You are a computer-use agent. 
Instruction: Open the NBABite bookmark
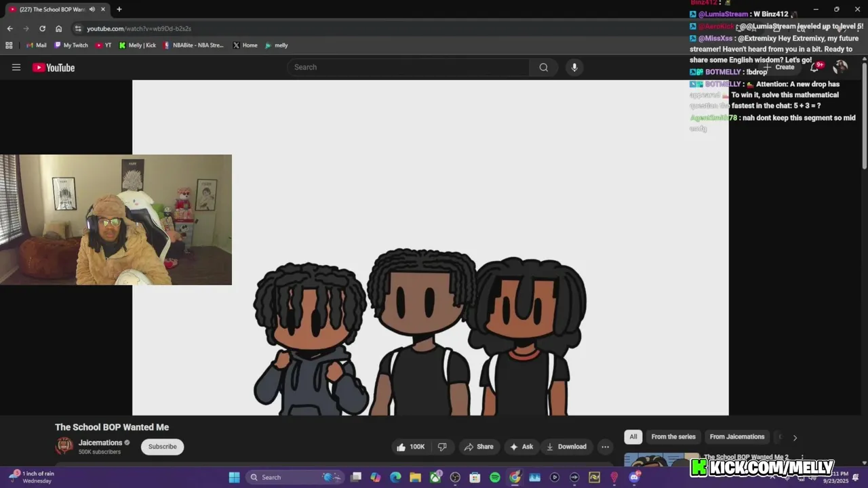(x=193, y=45)
